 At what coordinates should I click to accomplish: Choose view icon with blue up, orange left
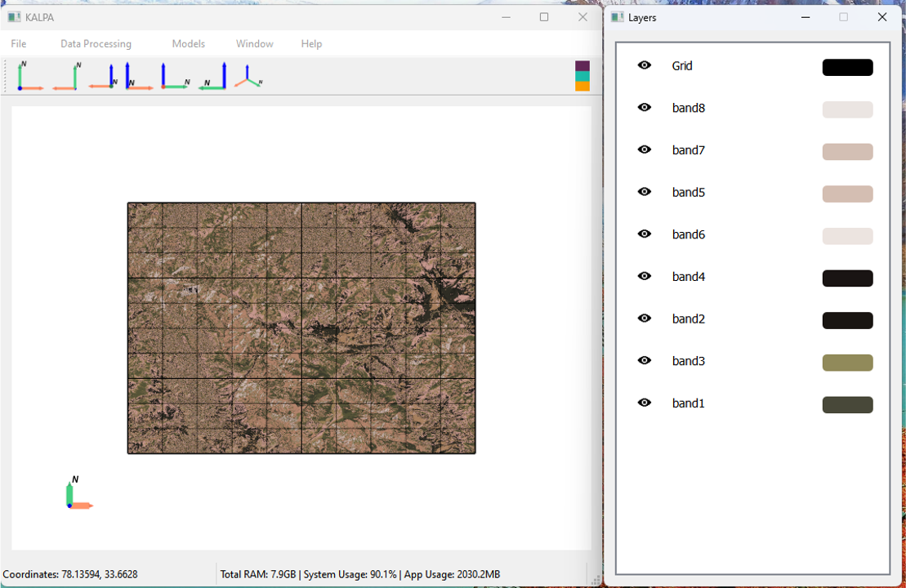[104, 76]
